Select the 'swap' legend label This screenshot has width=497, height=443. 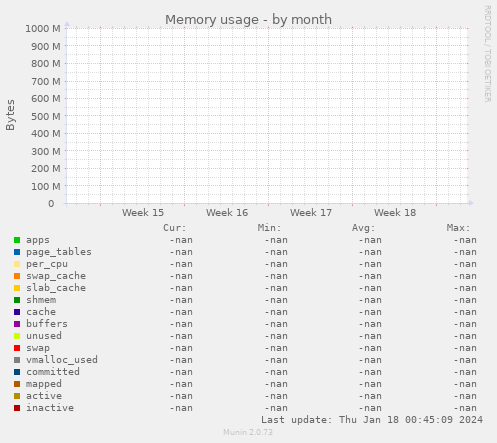pos(38,348)
